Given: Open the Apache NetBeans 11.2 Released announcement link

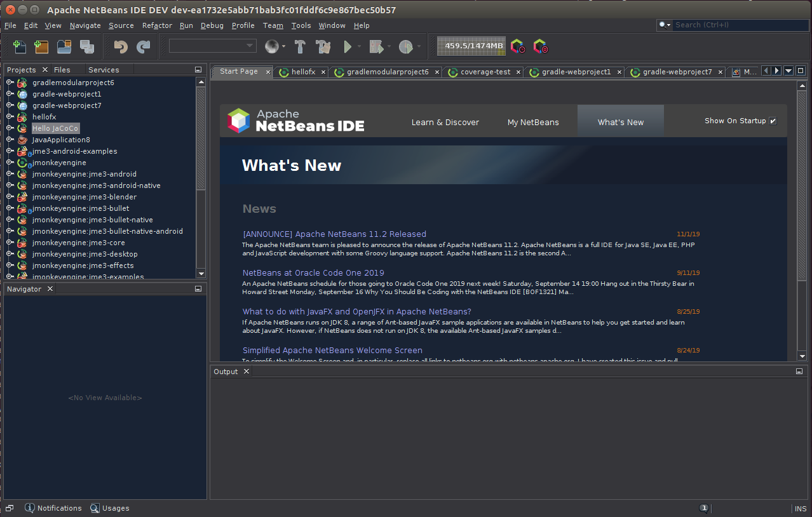Looking at the screenshot, I should click(x=334, y=234).
